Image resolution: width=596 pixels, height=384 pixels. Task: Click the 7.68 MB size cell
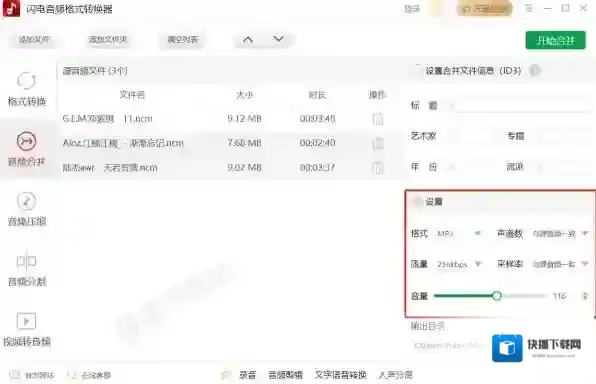coord(244,143)
